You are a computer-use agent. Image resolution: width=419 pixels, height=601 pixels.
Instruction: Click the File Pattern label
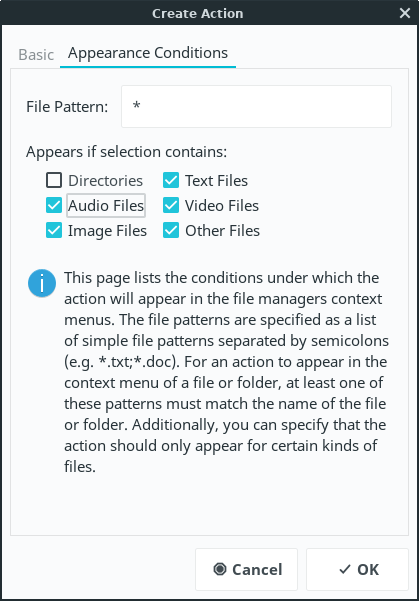tap(67, 107)
